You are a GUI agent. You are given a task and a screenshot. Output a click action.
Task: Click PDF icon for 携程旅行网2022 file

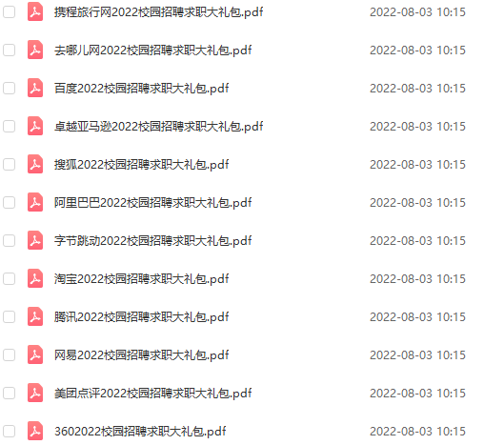(x=35, y=11)
